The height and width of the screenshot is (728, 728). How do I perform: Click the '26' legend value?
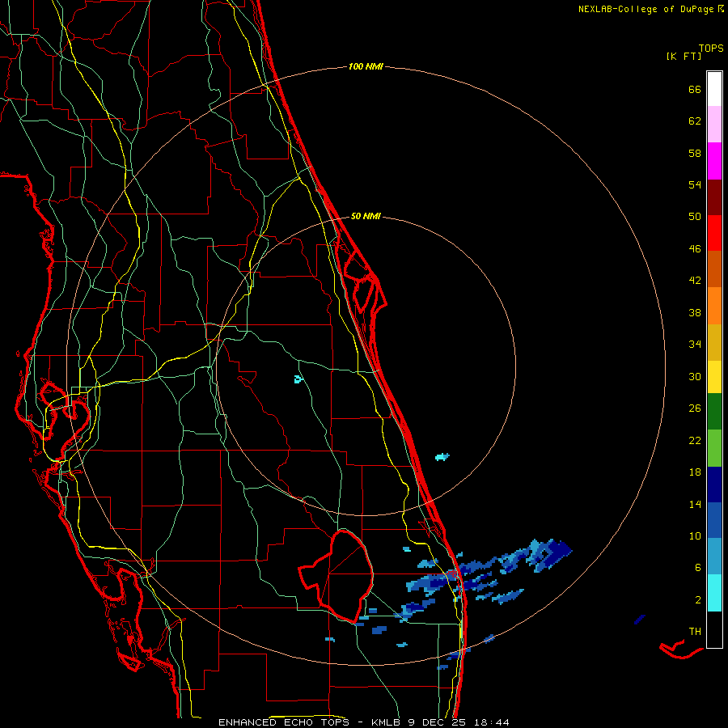tap(695, 408)
